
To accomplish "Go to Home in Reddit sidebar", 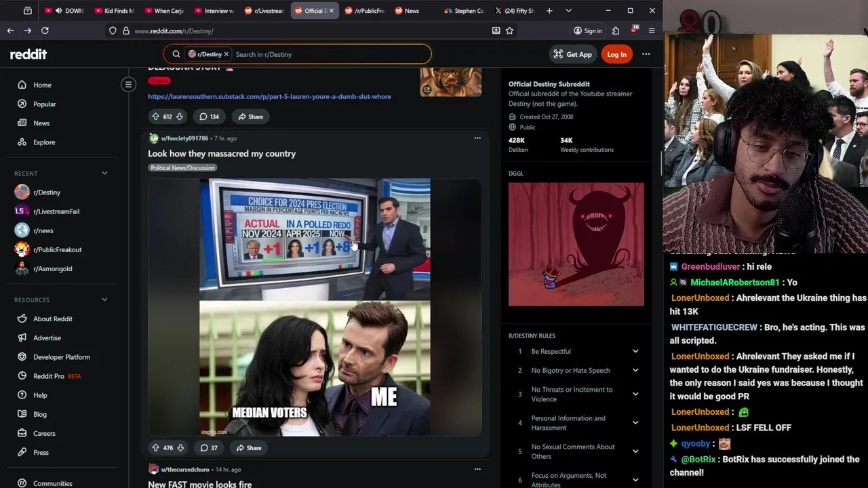I will coord(42,85).
